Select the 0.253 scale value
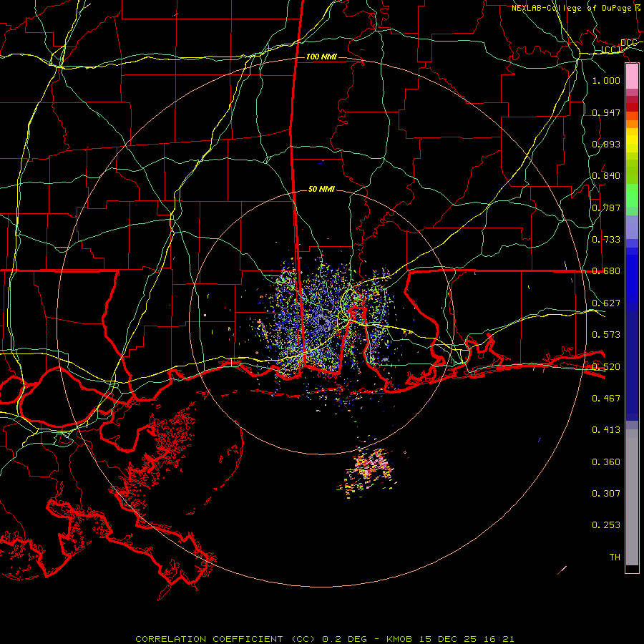 pos(606,525)
